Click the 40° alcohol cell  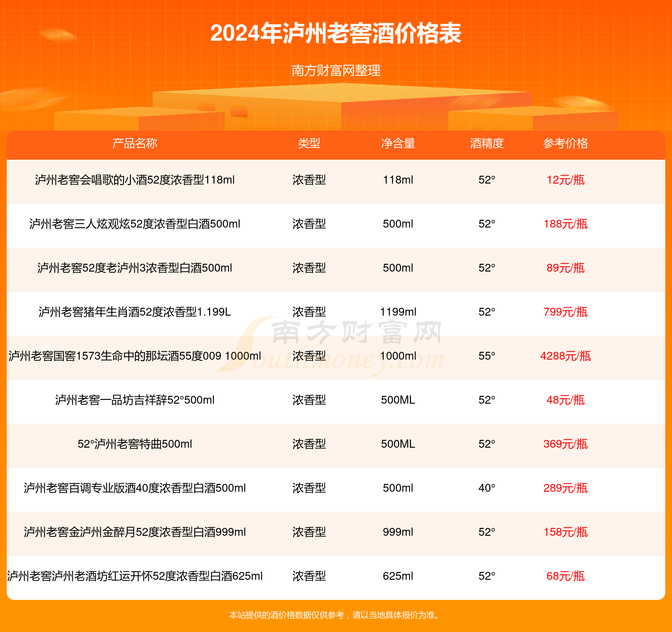pyautogui.click(x=487, y=488)
